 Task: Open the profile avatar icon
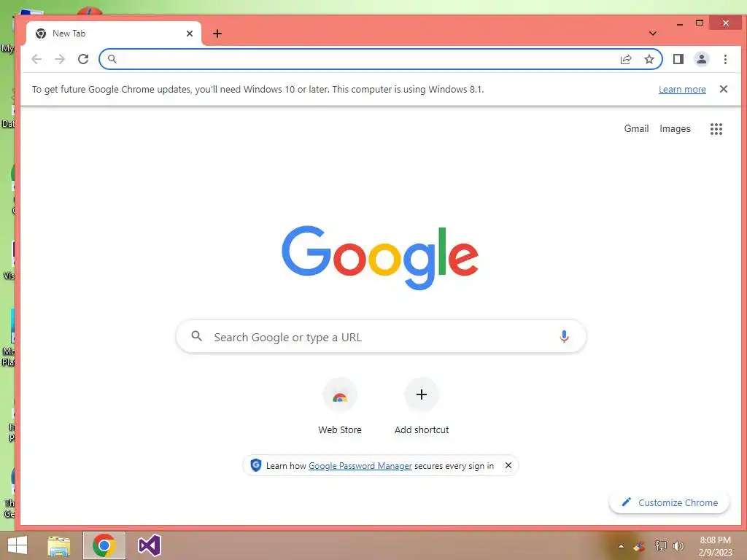[701, 59]
